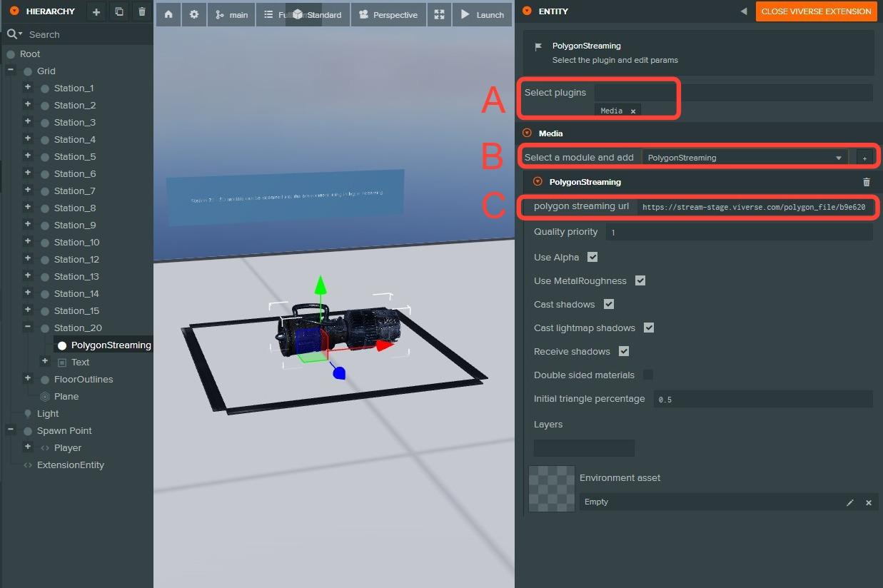883x588 pixels.
Task: Click the polygon streaming url input field
Action: coord(754,208)
